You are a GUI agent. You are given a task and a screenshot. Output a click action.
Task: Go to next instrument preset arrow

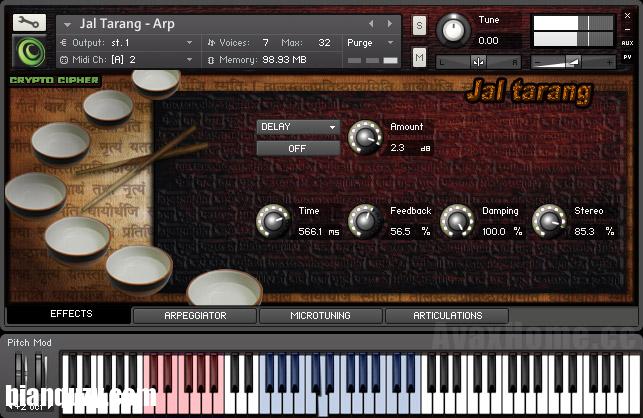pyautogui.click(x=389, y=24)
